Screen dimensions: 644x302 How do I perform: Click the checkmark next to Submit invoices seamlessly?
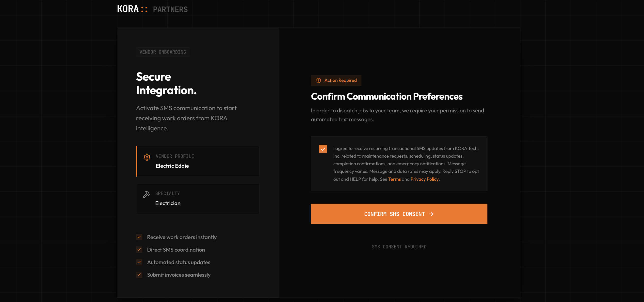139,274
